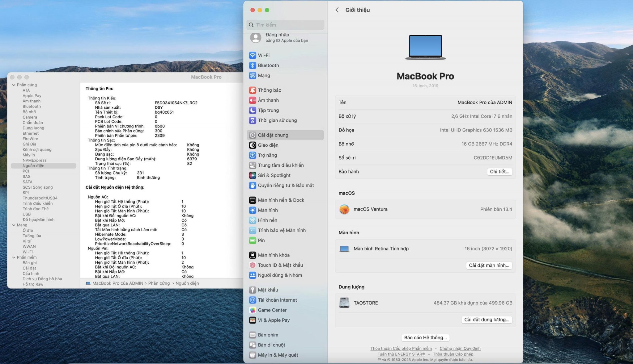Viewport: 633px width, 364px height.
Task: Open Thỏa thuận Cấp phép Phần mềm link
Action: [x=401, y=349]
